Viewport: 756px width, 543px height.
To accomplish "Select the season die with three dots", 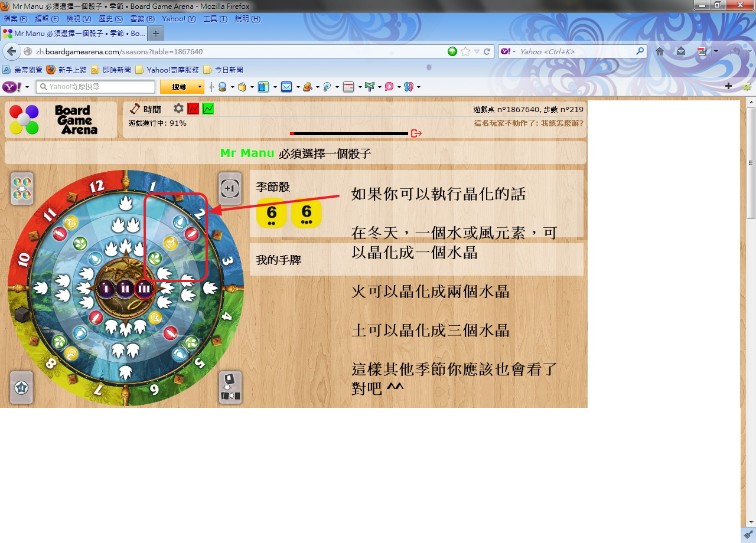I will tap(306, 213).
